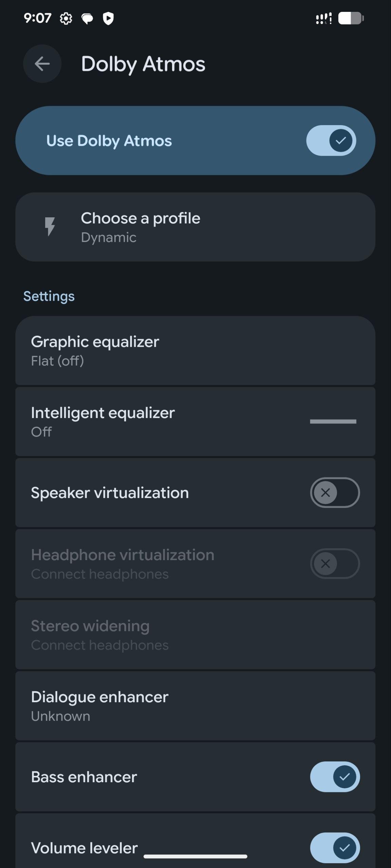Screen dimensions: 391x868
Task: Enable Speaker virtualization toggle
Action: pyautogui.click(x=335, y=492)
